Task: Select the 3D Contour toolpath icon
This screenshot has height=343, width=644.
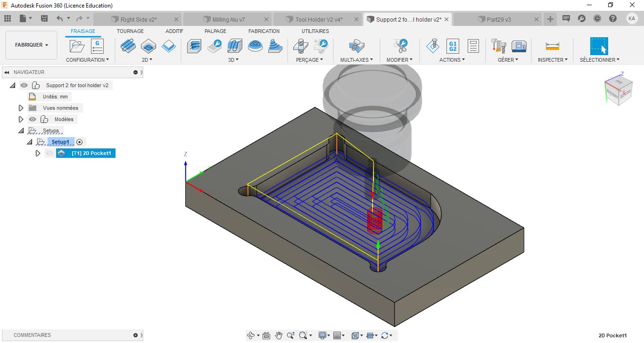Action: coord(255,46)
